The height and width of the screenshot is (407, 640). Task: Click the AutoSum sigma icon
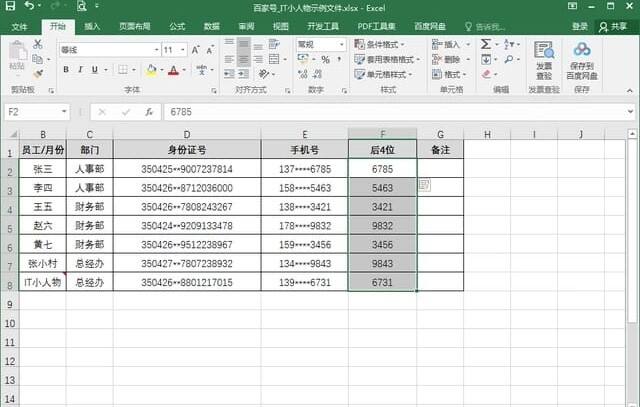pos(486,44)
